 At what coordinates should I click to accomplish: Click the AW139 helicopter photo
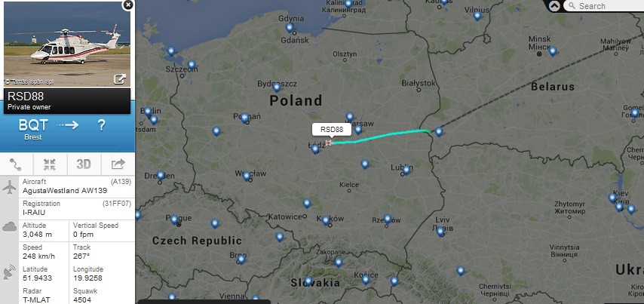67,44
